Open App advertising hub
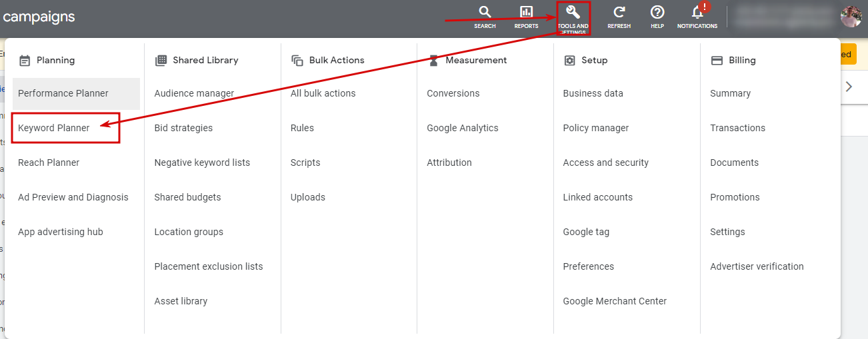868x339 pixels. pyautogui.click(x=61, y=232)
